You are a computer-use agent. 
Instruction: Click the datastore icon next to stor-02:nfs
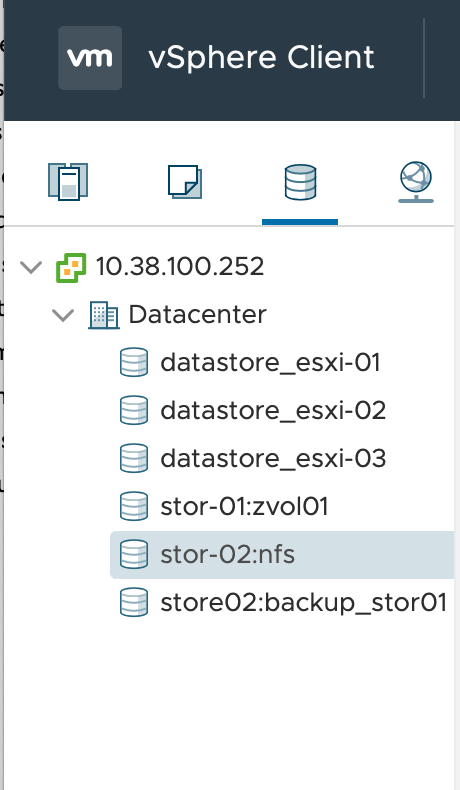coord(134,554)
